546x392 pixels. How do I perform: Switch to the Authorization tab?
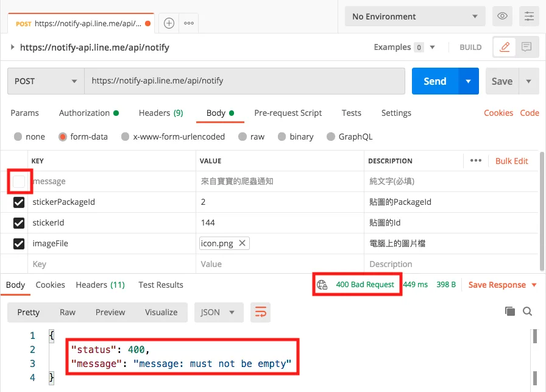click(89, 113)
